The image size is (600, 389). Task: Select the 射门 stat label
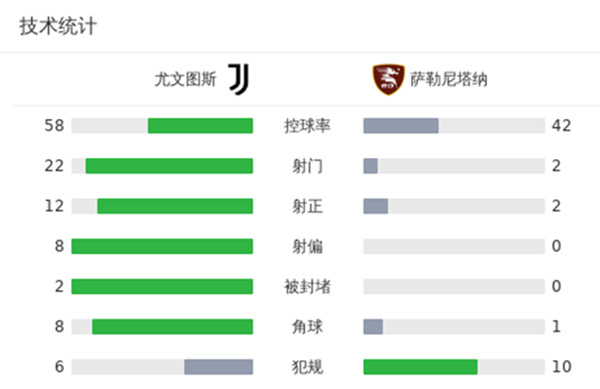[307, 166]
